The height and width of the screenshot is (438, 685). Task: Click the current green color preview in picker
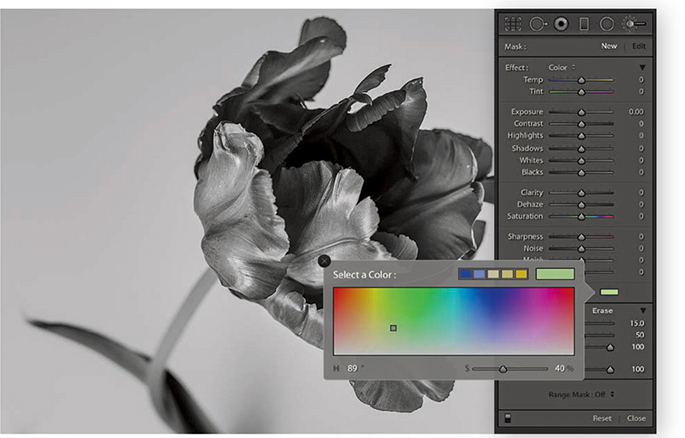pos(555,274)
